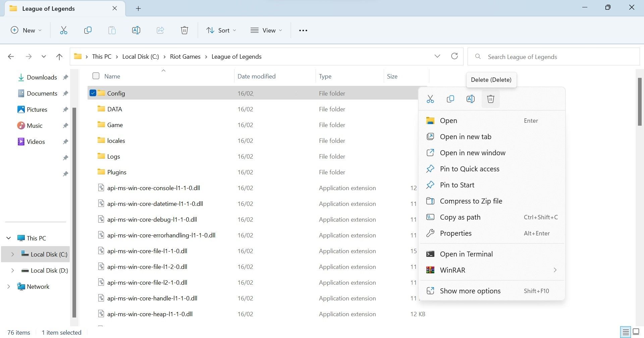This screenshot has width=644, height=338.
Task: Click the Copy icon in the toolbar
Action: pyautogui.click(x=88, y=30)
